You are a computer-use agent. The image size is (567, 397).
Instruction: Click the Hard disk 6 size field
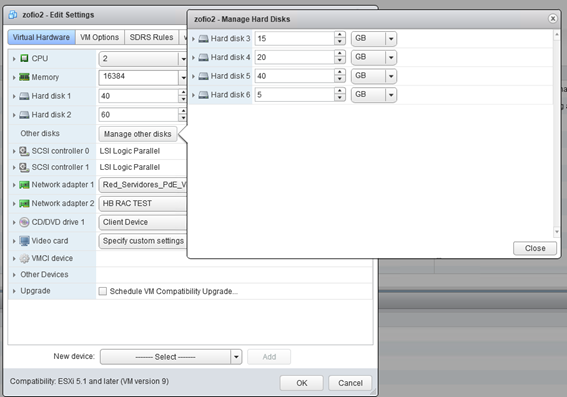tap(295, 95)
